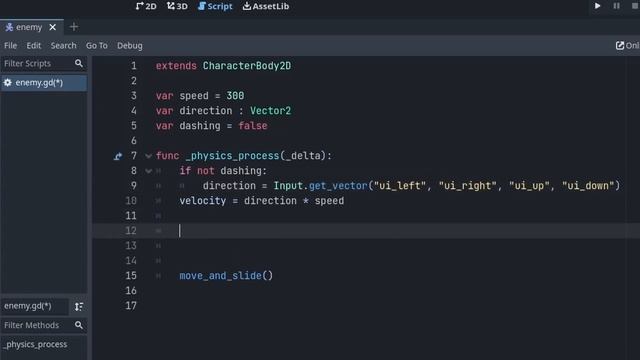Click 'extends' keyword on line 1
Viewport: 640px width, 360px height.
[x=176, y=66]
